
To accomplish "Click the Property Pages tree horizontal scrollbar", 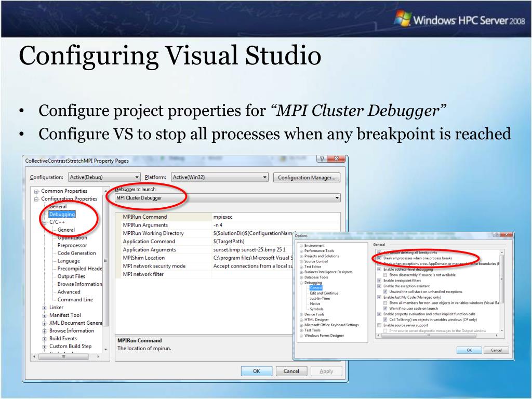I will 66,356.
